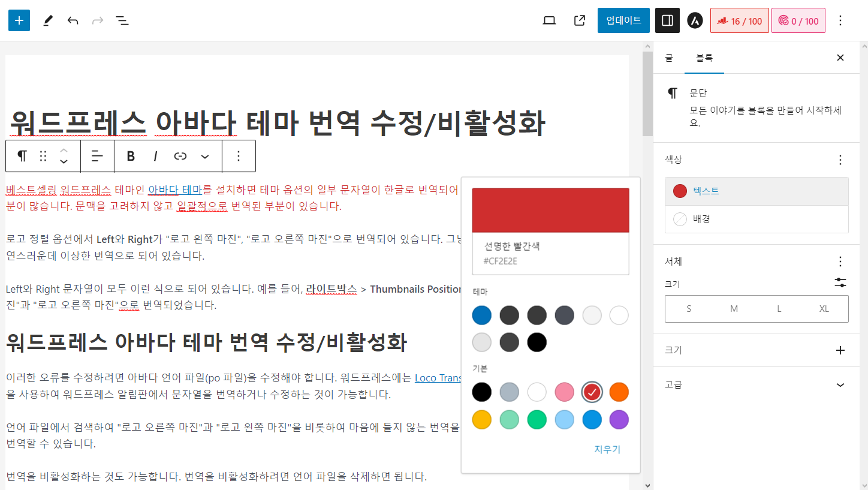This screenshot has height=490, width=868.
Task: Open the content AI 0 / 100 button
Action: pos(798,20)
